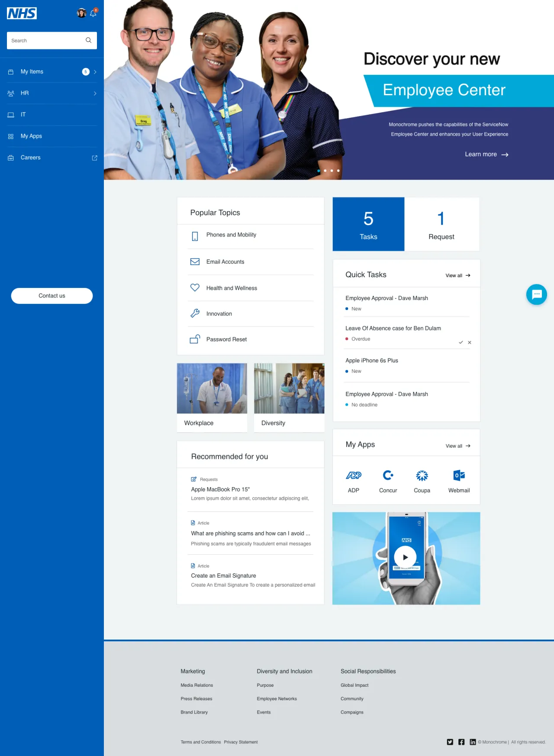
Task: Click the Health and Wellness heart icon
Action: pyautogui.click(x=195, y=288)
